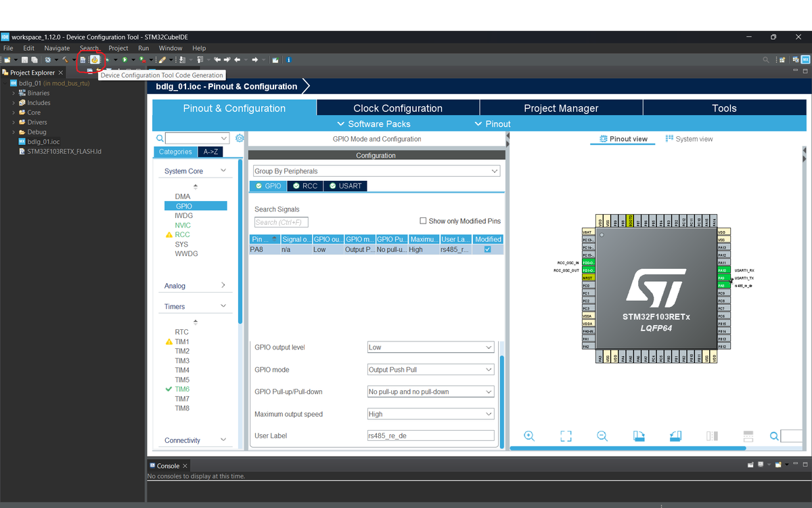This screenshot has width=812, height=508.
Task: Select TIM6 in the Timers list
Action: pos(182,389)
